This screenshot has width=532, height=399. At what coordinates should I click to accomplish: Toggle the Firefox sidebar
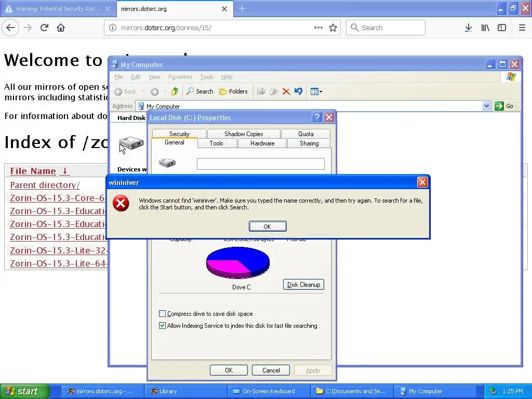[502, 28]
